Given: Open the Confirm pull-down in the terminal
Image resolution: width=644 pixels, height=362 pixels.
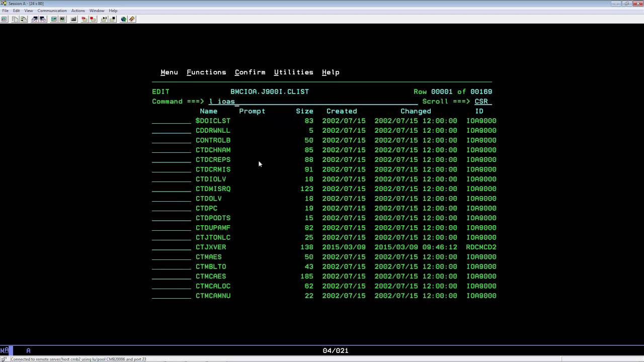Looking at the screenshot, I should (250, 72).
